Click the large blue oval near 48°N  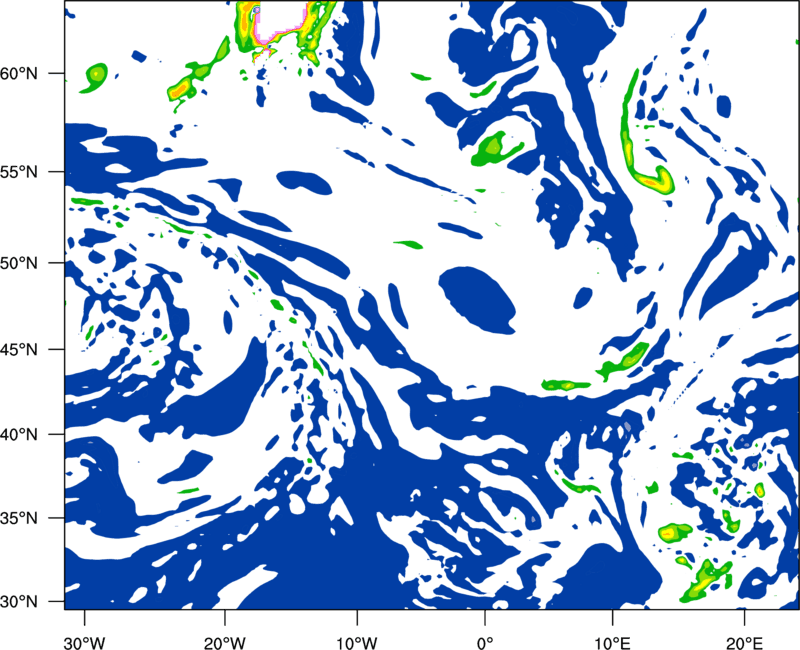(x=477, y=300)
